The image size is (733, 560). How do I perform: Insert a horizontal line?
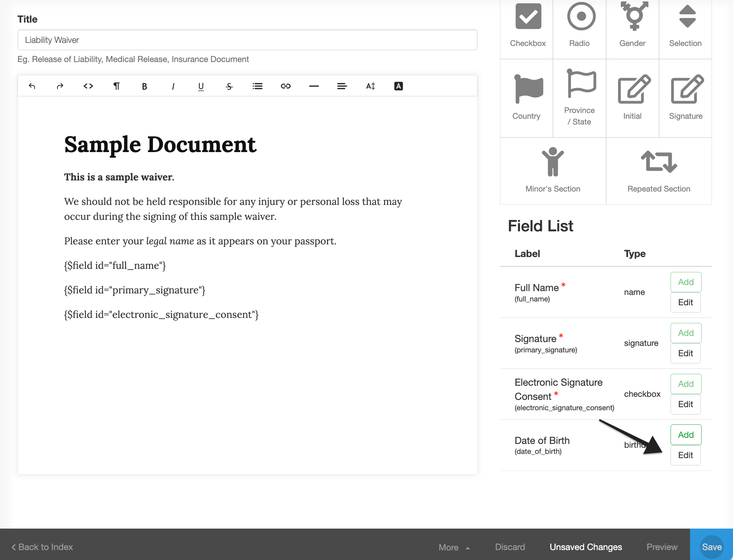[314, 86]
